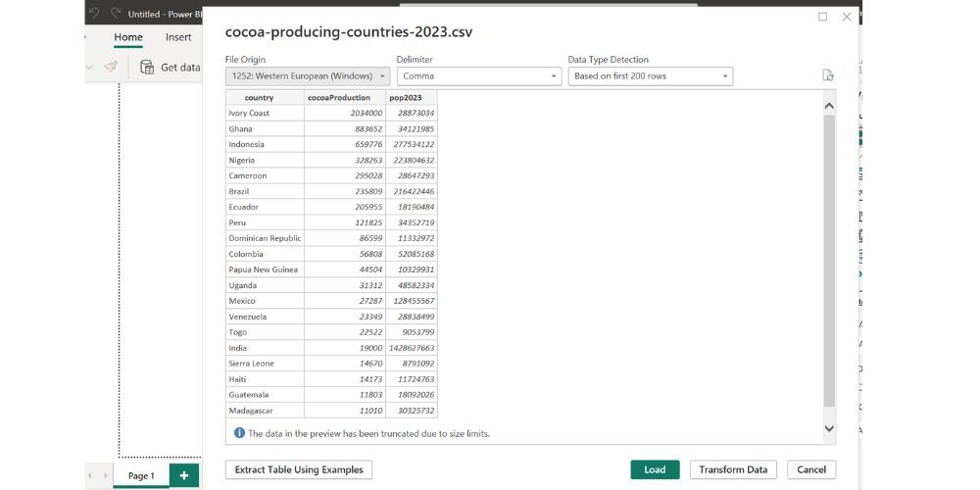Click the refresh preview icon
This screenshot has height=490, width=980.
click(828, 75)
